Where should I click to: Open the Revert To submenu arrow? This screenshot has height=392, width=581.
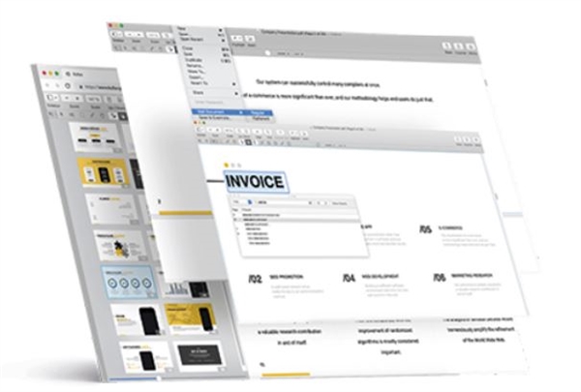[233, 84]
